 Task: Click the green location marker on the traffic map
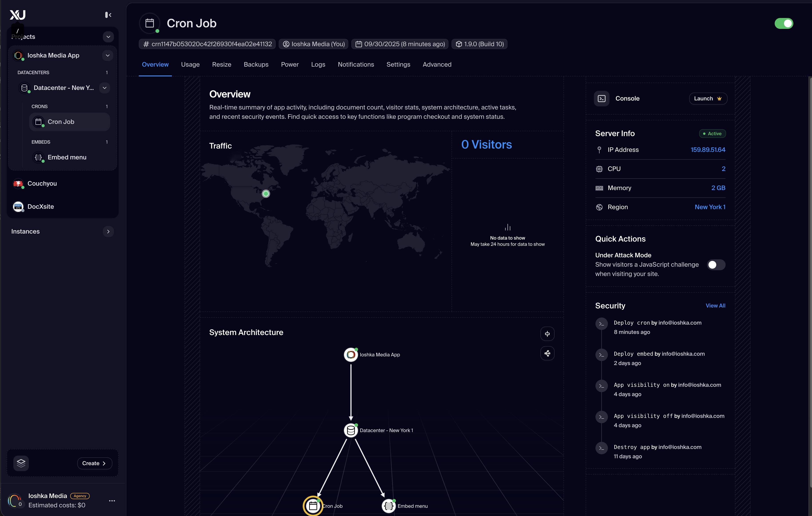coord(266,193)
